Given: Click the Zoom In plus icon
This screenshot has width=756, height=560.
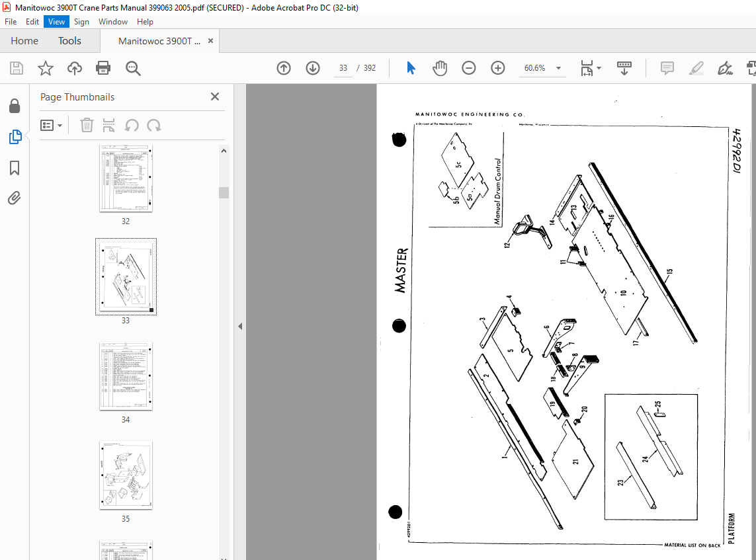Looking at the screenshot, I should click(x=497, y=68).
